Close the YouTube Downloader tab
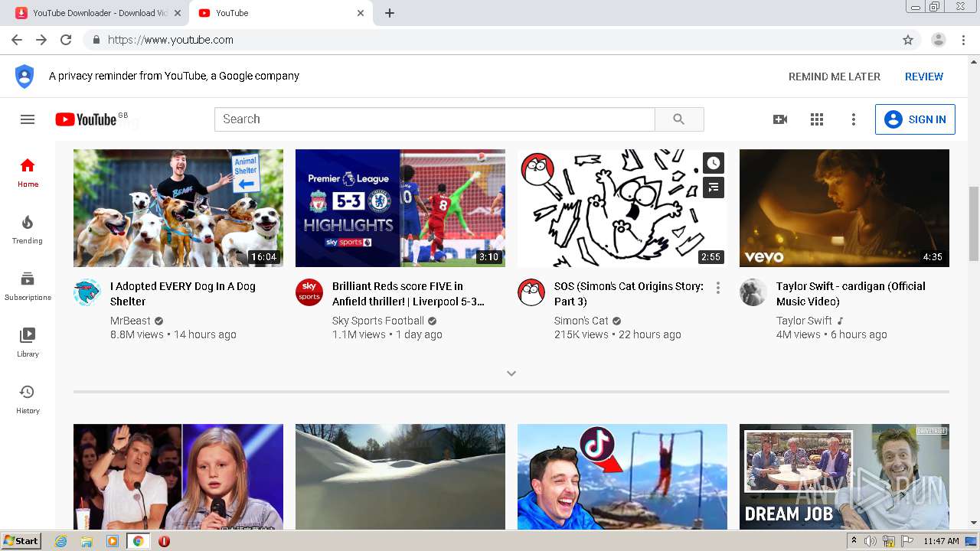The width and height of the screenshot is (980, 551). [x=178, y=13]
